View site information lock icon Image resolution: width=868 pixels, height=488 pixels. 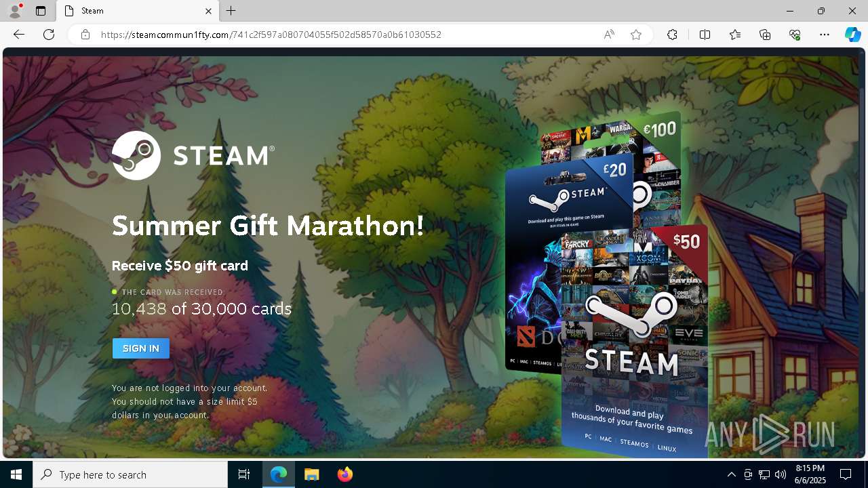click(x=85, y=35)
